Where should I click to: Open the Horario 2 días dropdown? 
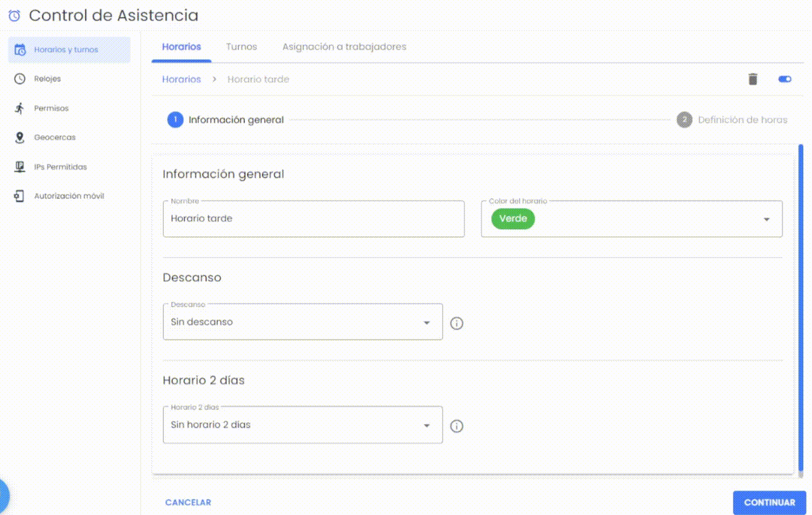pyautogui.click(x=303, y=425)
